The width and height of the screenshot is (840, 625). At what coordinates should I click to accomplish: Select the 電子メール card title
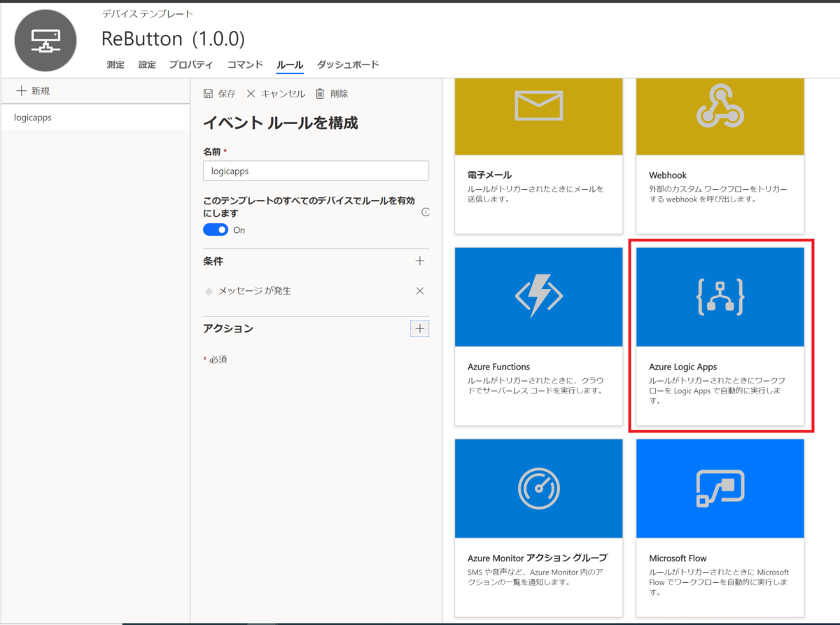click(x=489, y=175)
